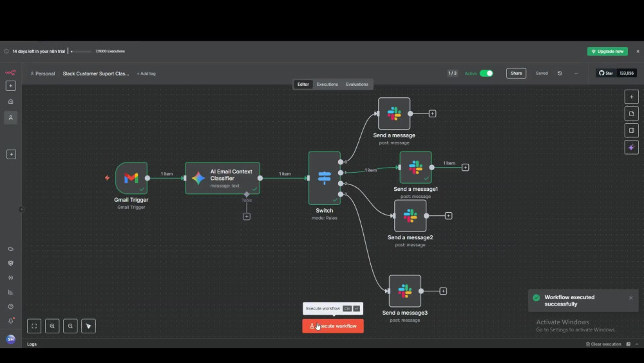This screenshot has height=363, width=644.
Task: Switch to the Editor tab
Action: [303, 84]
